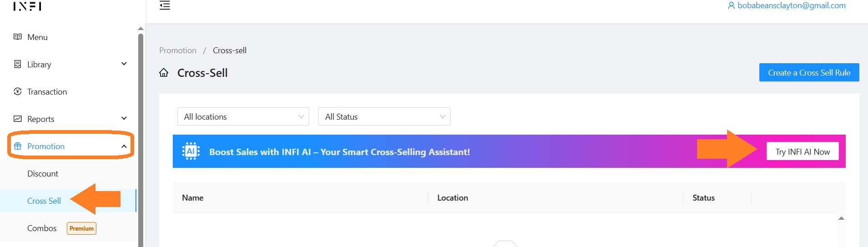Collapse the Promotion menu chevron
Screen dimensions: 868x247
coord(124,146)
